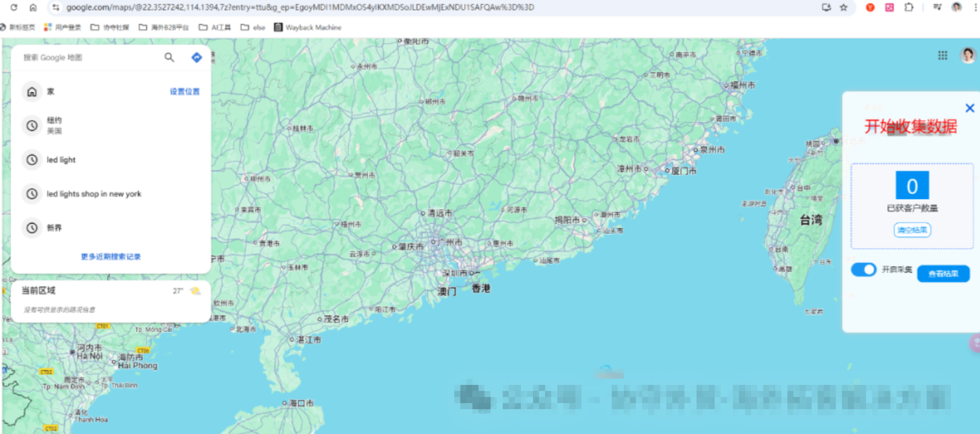Viewport: 980px width, 434px height.
Task: Click the weather icon next to 27°
Action: (x=196, y=291)
